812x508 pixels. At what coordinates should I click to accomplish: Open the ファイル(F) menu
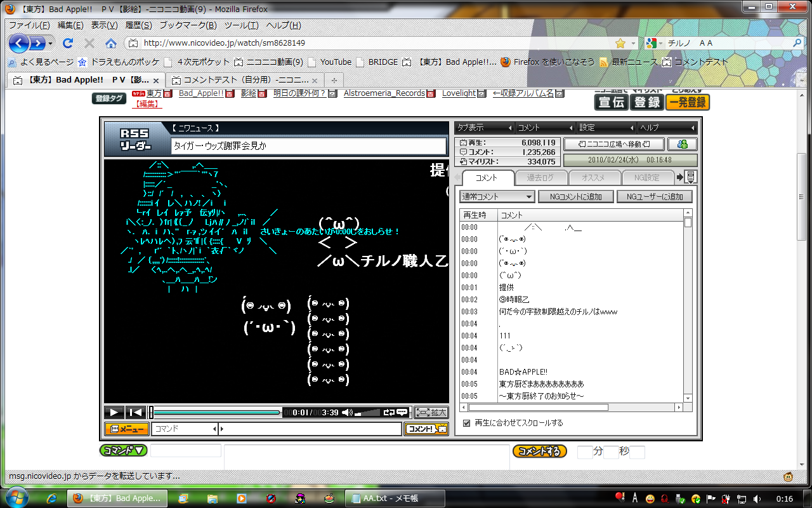[29, 25]
